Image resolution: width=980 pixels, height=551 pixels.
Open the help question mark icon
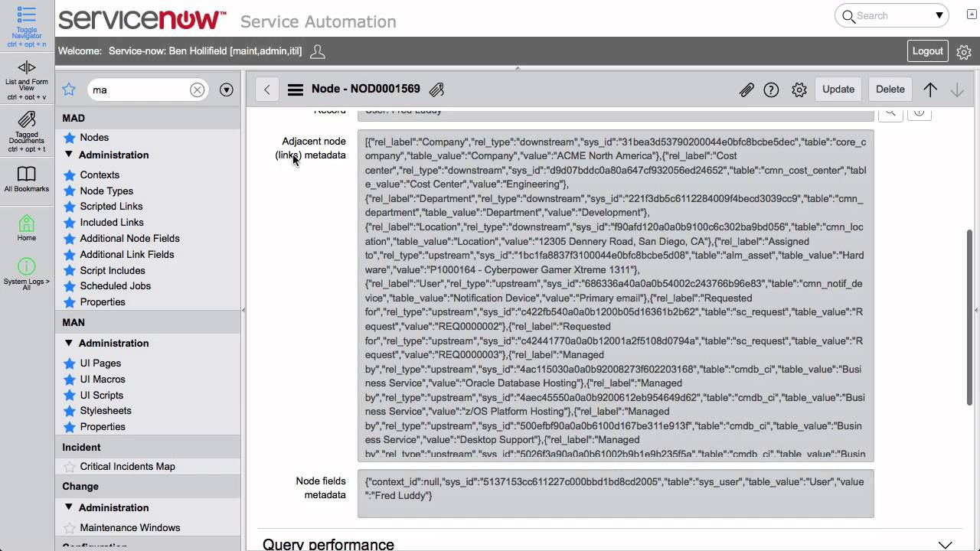coord(771,90)
